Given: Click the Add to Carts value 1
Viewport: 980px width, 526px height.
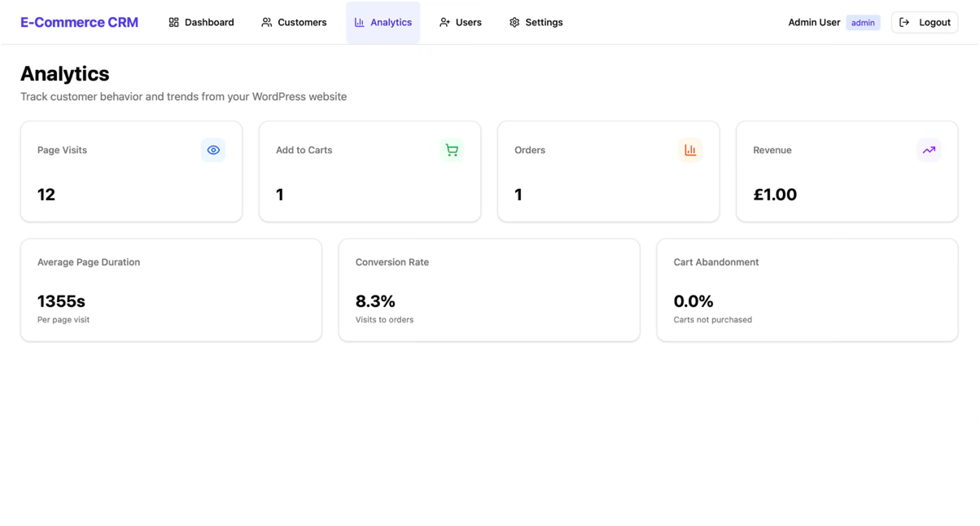Looking at the screenshot, I should coord(280,195).
